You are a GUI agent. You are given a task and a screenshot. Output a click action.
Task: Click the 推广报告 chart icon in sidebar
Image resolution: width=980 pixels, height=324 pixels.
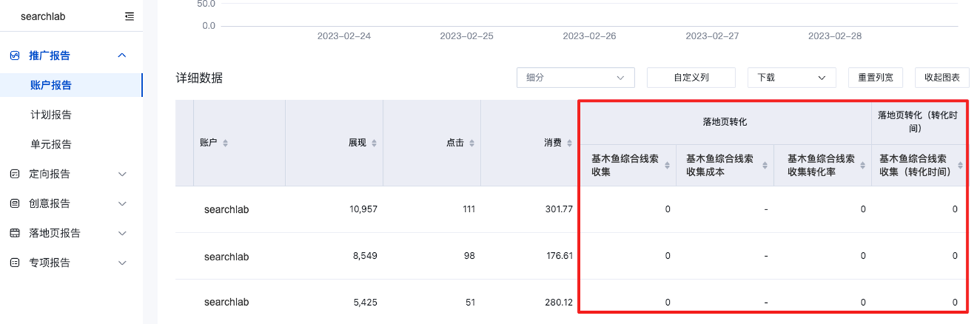click(15, 56)
